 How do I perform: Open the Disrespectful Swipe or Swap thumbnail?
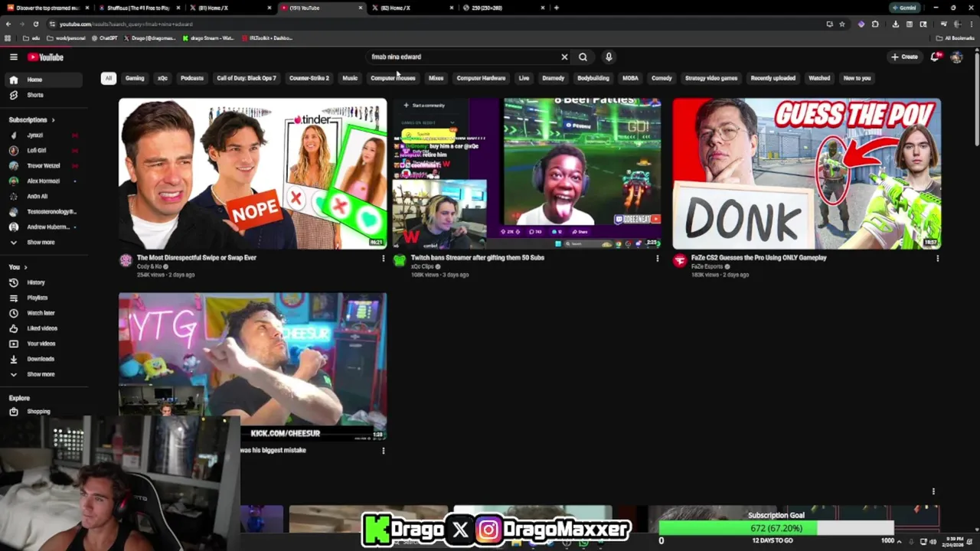point(253,173)
